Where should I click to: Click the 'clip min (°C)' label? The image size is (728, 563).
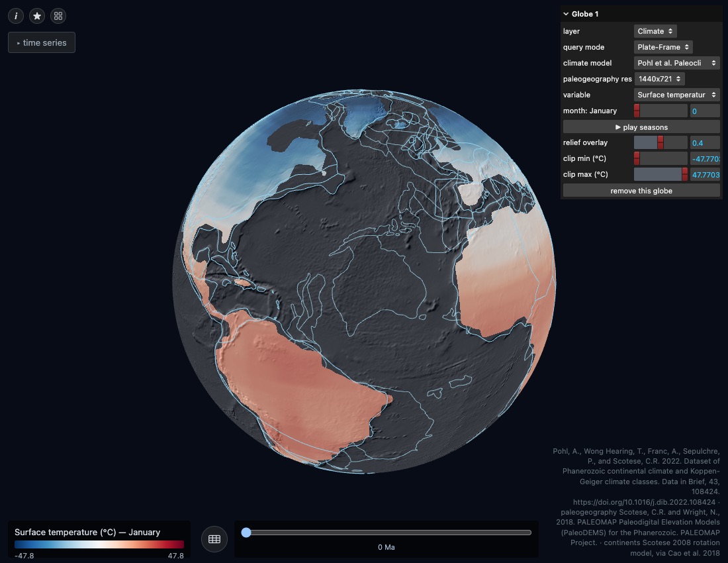pyautogui.click(x=584, y=158)
